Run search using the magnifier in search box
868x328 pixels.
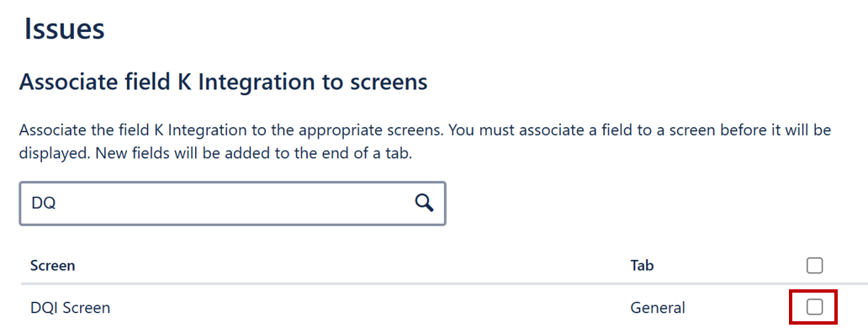(424, 203)
